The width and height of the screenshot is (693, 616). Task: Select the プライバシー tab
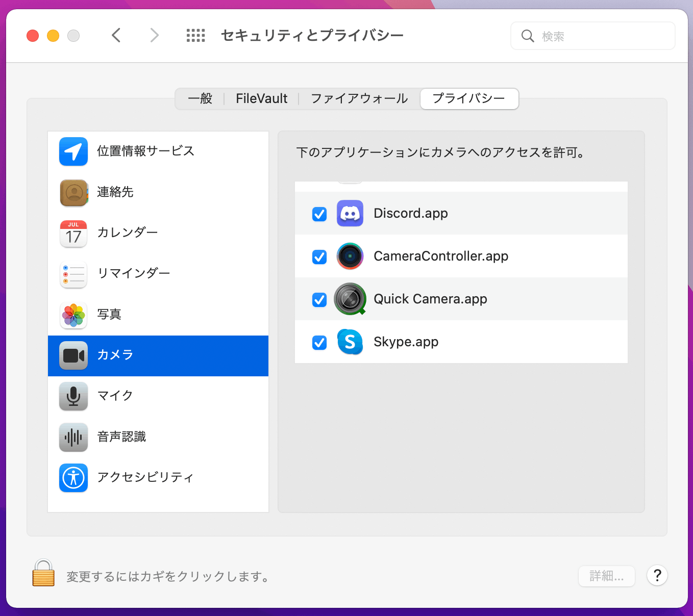(469, 98)
